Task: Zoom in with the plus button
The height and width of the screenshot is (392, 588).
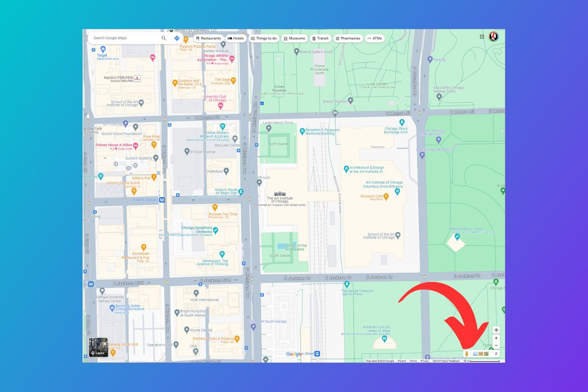Action: [496, 338]
